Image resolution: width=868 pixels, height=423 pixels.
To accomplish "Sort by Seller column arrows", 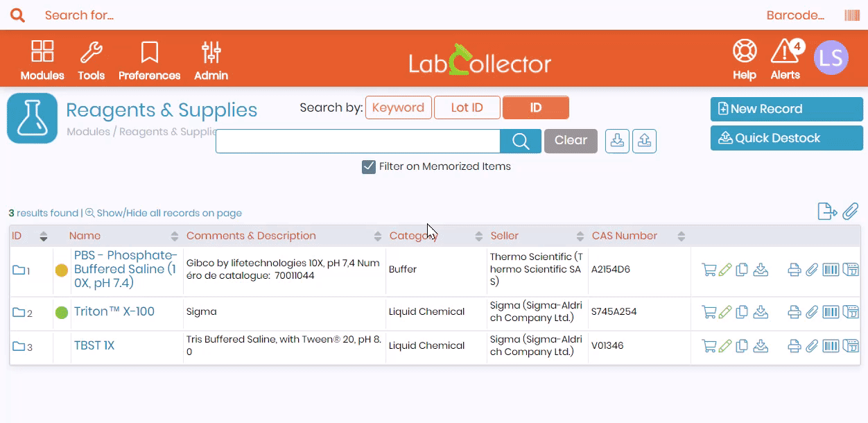I will click(x=580, y=236).
